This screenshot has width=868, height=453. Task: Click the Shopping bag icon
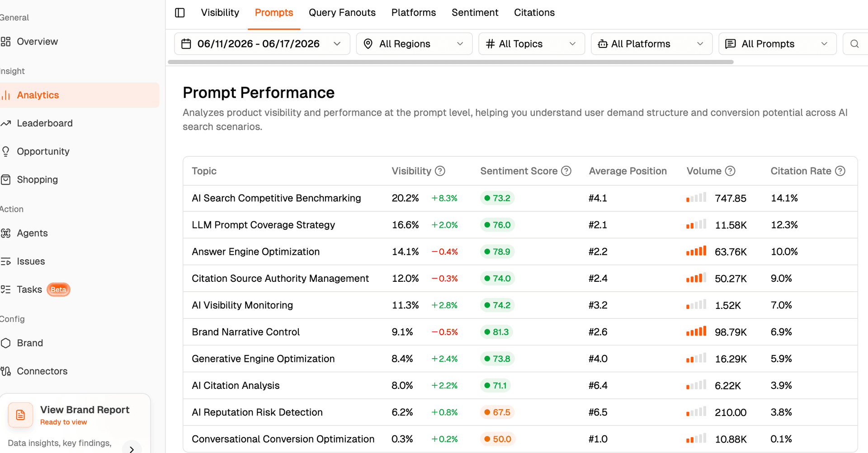[x=5, y=180]
